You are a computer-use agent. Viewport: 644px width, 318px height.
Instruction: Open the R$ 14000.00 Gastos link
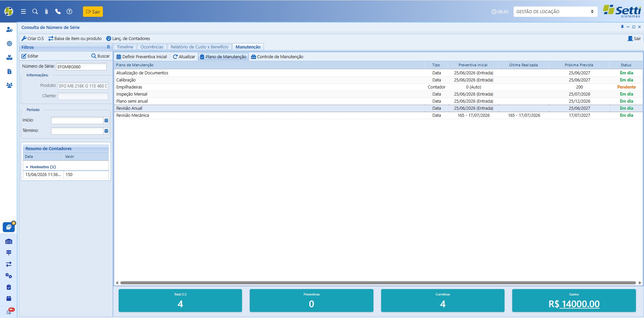(x=574, y=304)
